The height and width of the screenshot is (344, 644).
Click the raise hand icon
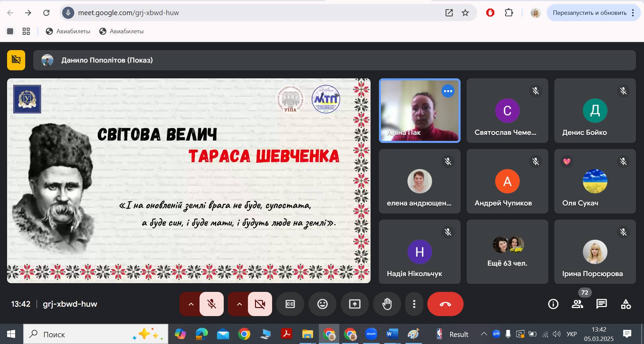coord(387,304)
